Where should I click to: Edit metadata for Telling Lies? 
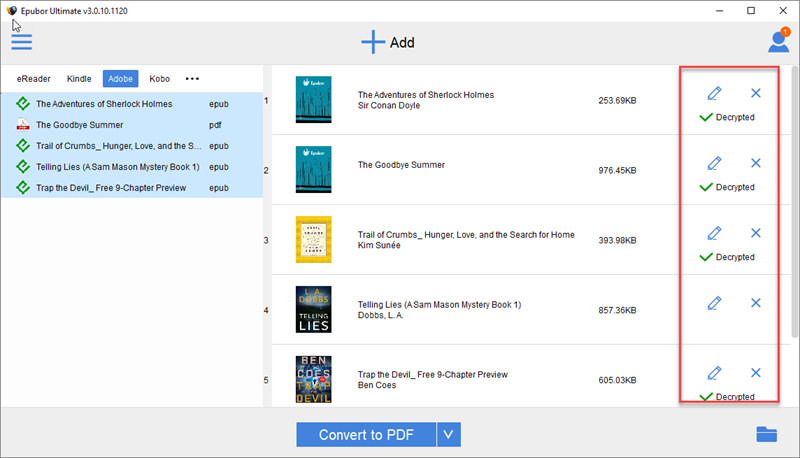(x=714, y=303)
